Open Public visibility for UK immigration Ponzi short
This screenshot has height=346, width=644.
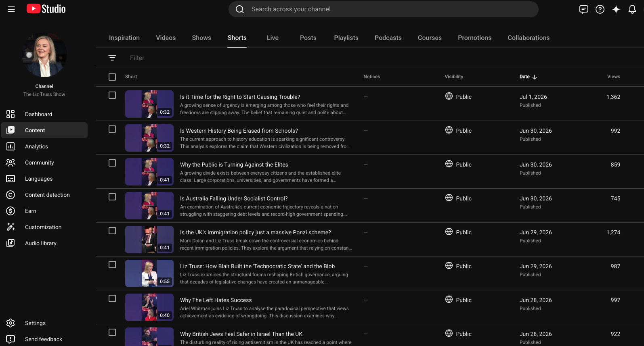(458, 232)
